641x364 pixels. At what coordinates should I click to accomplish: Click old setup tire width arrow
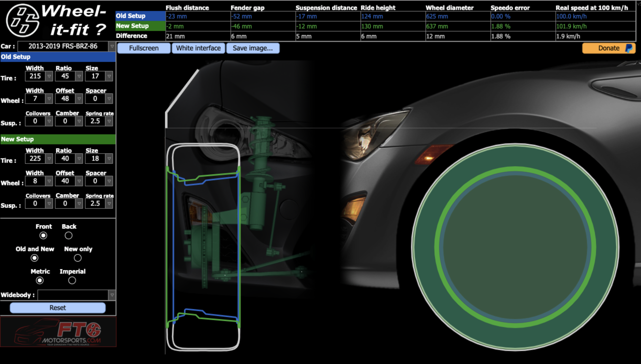49,76
